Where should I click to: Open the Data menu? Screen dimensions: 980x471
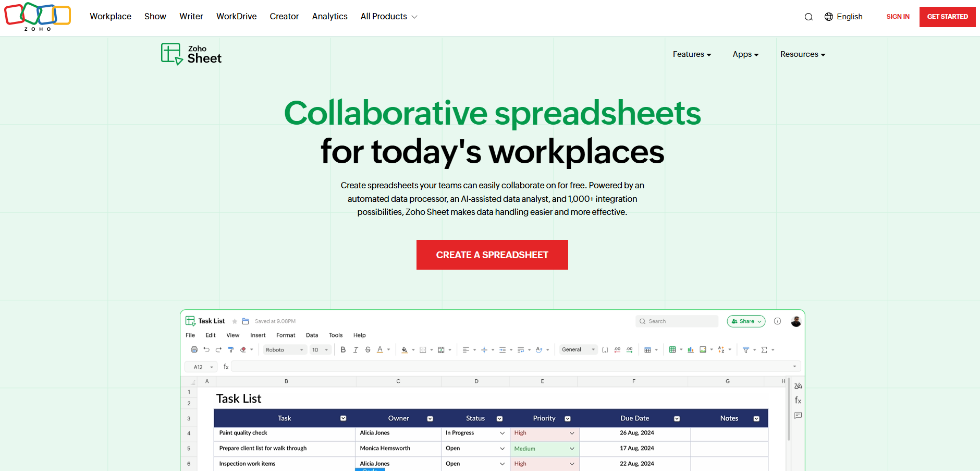(x=312, y=335)
